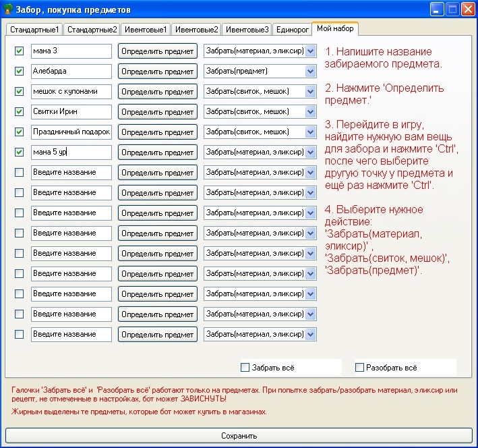Image resolution: width=478 pixels, height=448 pixels.
Task: Open the action dropdown for 'мана 3'
Action: (x=310, y=51)
